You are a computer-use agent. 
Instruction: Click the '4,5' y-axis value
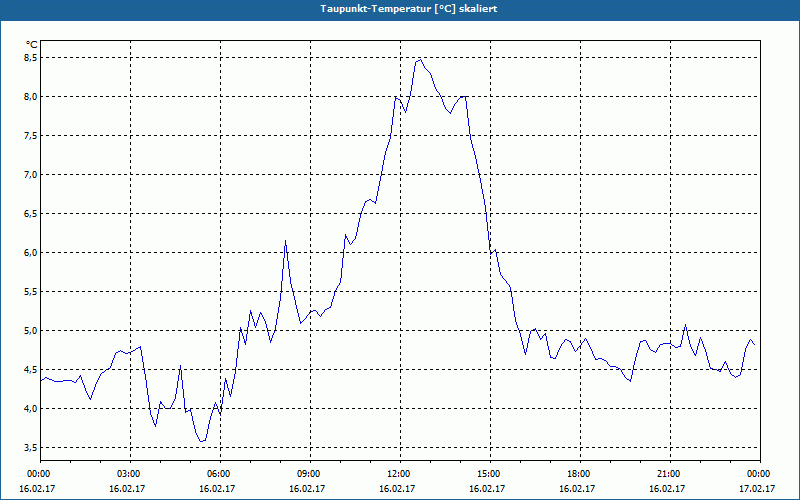click(x=31, y=370)
